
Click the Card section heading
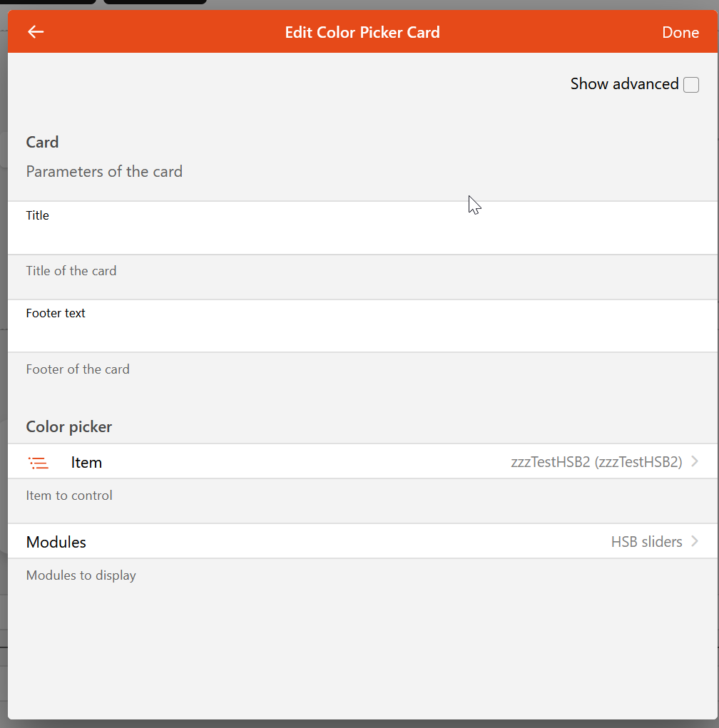pos(43,142)
